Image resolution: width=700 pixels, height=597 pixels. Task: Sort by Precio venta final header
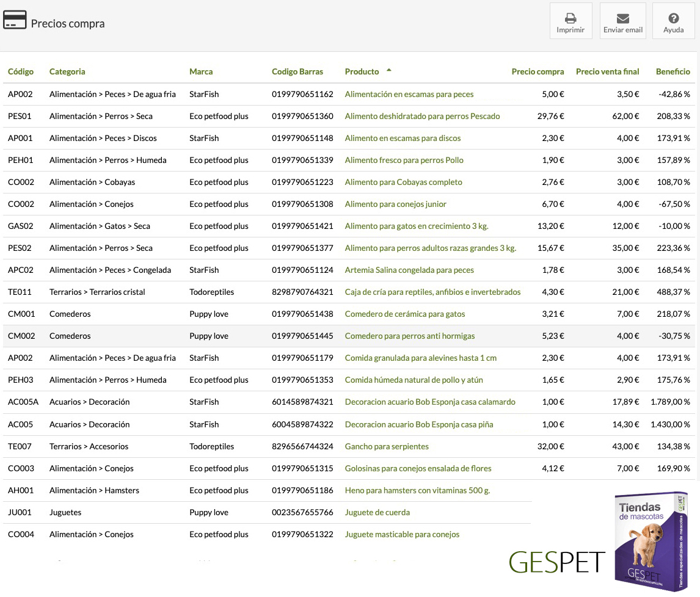click(607, 71)
